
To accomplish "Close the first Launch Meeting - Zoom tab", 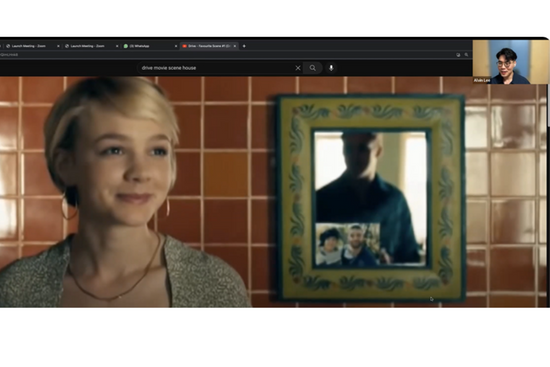I will point(58,46).
